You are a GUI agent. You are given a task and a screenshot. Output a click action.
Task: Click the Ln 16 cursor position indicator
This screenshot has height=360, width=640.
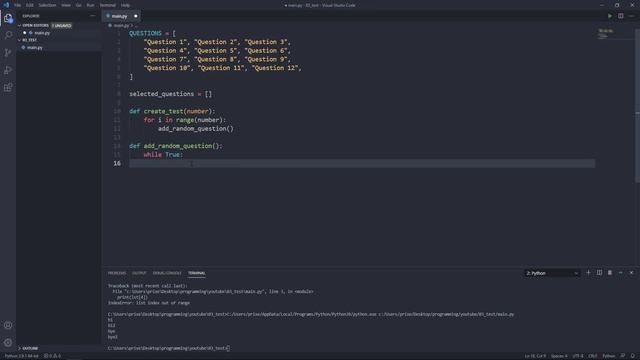[535, 356]
